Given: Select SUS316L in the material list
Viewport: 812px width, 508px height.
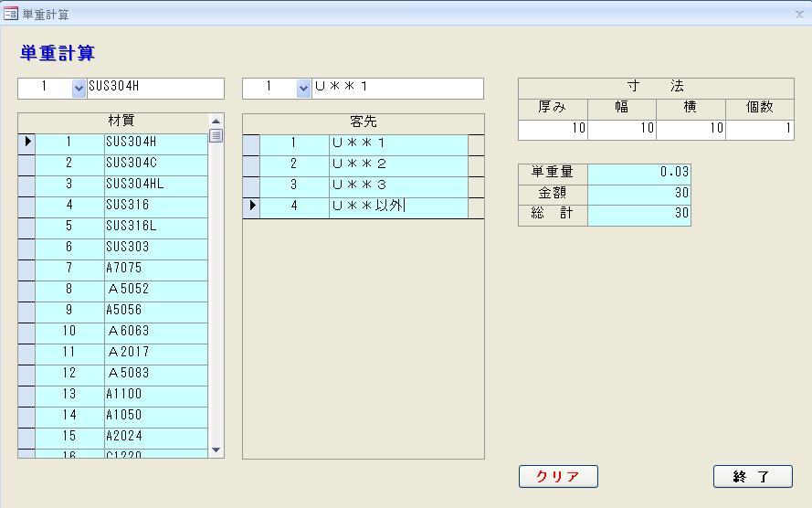Looking at the screenshot, I should (155, 226).
